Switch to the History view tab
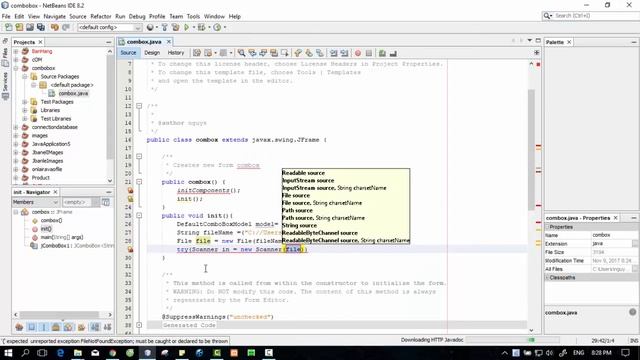The image size is (640, 360). click(176, 53)
